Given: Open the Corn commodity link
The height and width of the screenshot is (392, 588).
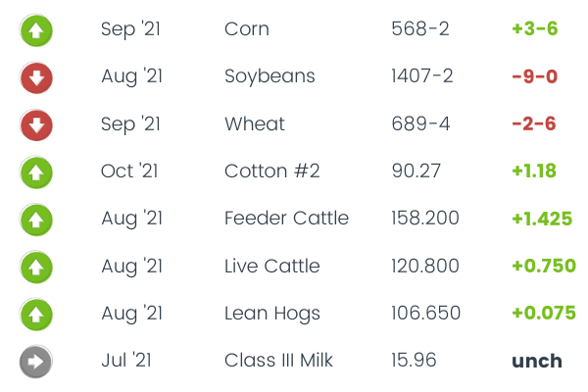Looking at the screenshot, I should (245, 28).
